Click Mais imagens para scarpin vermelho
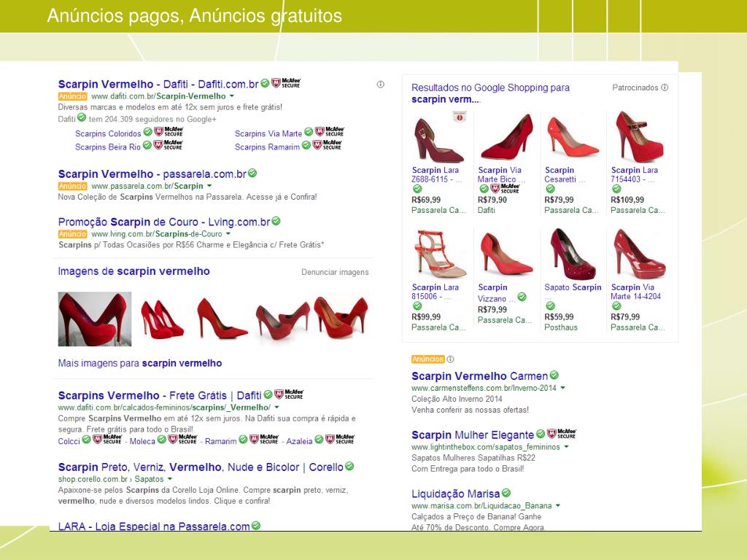 click(x=140, y=363)
